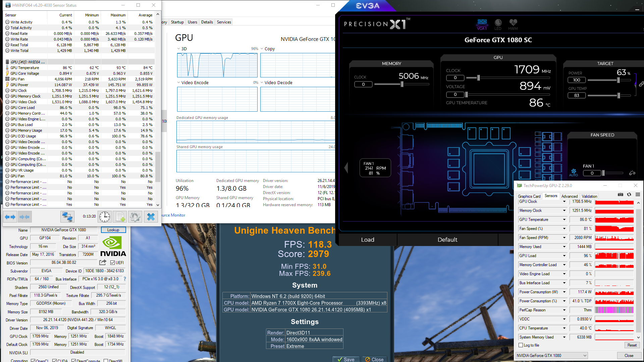644x362 pixels.
Task: Click the NVIDIA logo in GPU-Z
Action: [113, 246]
